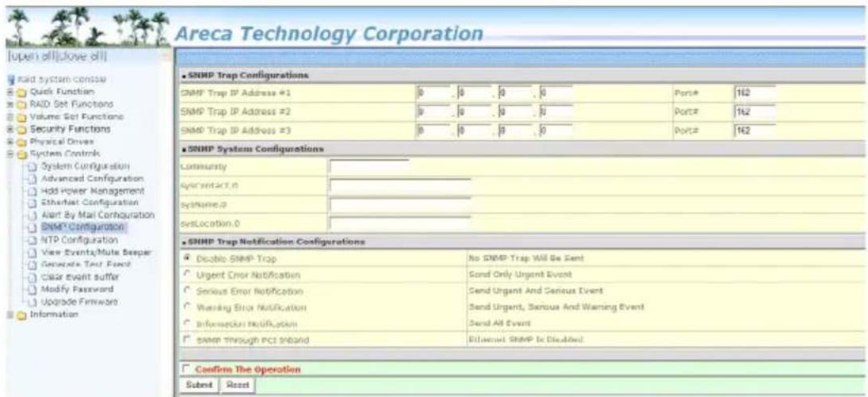
Task: Click the Generate Test Event page icon
Action: coord(32,265)
